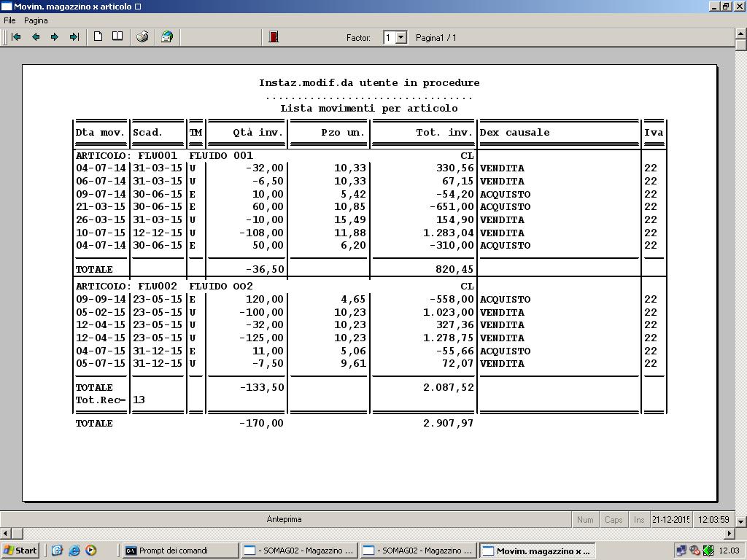Click grand total 2.907,97
The image size is (747, 560).
[x=449, y=424]
